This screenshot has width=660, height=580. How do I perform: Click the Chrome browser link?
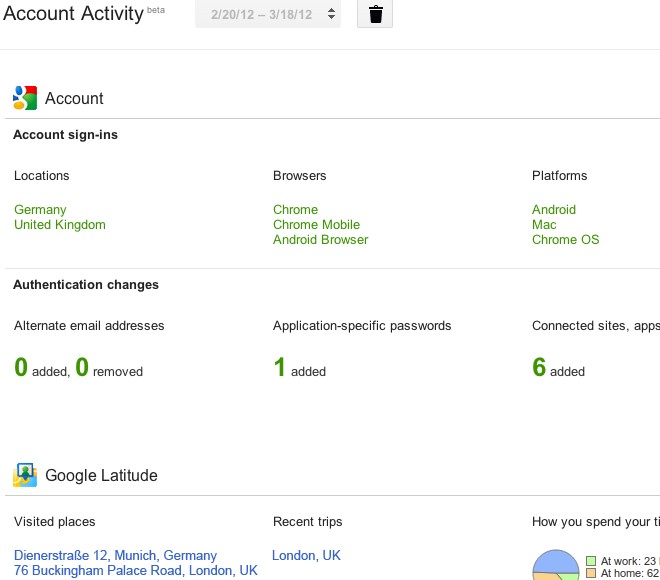coord(295,210)
